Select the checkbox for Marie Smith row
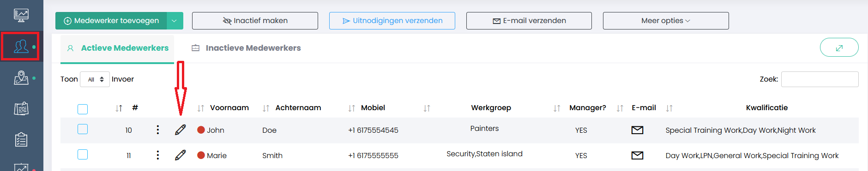This screenshot has height=171, width=868. 83,154
